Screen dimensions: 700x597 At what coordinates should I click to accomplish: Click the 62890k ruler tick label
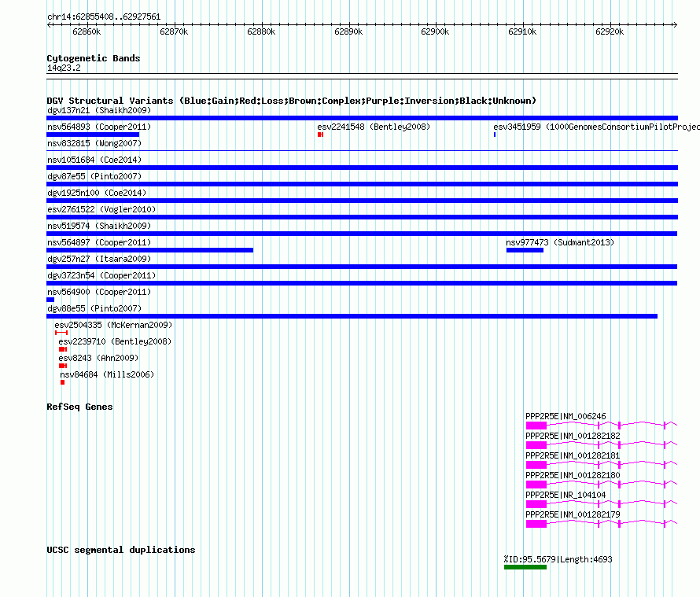(348, 31)
